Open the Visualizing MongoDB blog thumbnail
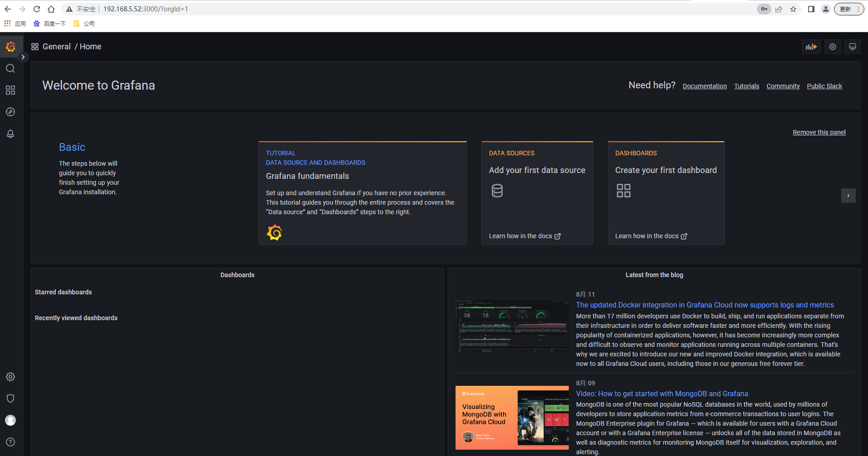The image size is (868, 456). (x=512, y=418)
